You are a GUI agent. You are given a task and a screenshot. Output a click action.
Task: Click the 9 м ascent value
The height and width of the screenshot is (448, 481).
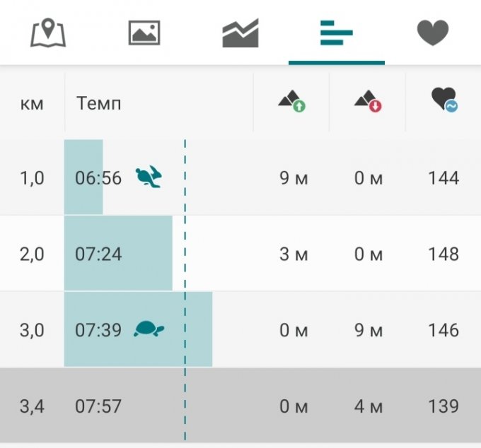point(294,178)
